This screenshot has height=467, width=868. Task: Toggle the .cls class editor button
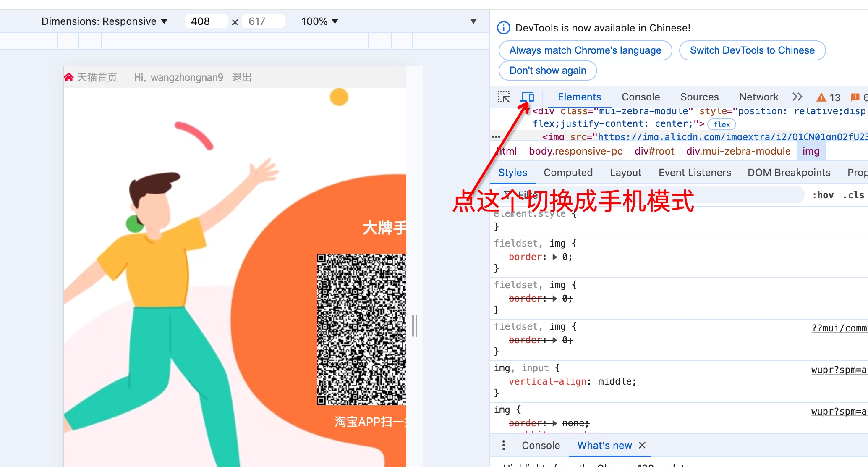[854, 195]
